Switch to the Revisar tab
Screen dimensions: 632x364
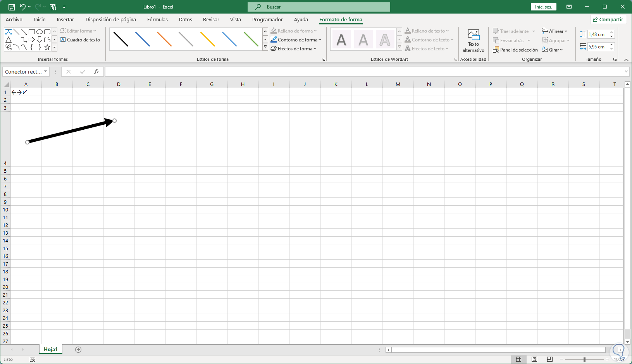pyautogui.click(x=211, y=20)
